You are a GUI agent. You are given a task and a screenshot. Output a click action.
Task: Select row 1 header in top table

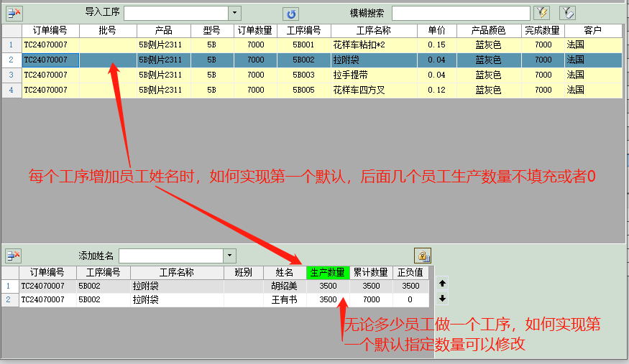12,45
